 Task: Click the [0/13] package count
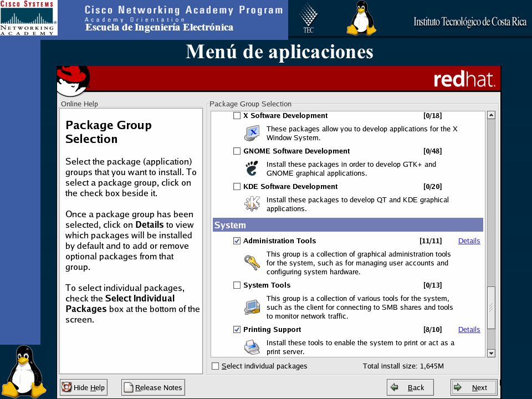[433, 285]
